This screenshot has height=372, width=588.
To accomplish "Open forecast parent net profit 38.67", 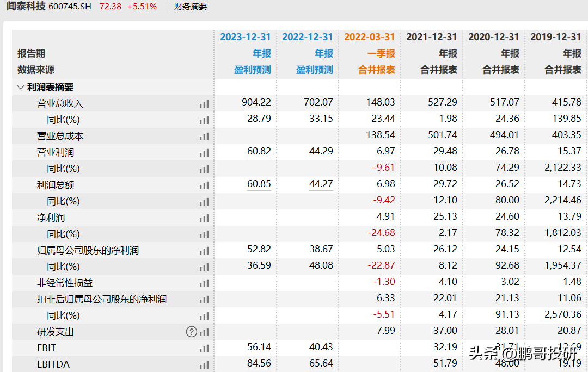I will coord(321,249).
